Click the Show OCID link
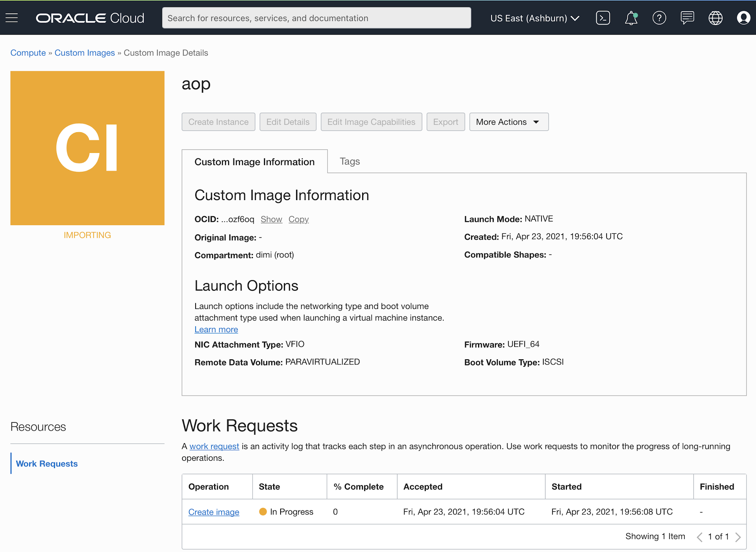The height and width of the screenshot is (552, 756). click(x=271, y=219)
